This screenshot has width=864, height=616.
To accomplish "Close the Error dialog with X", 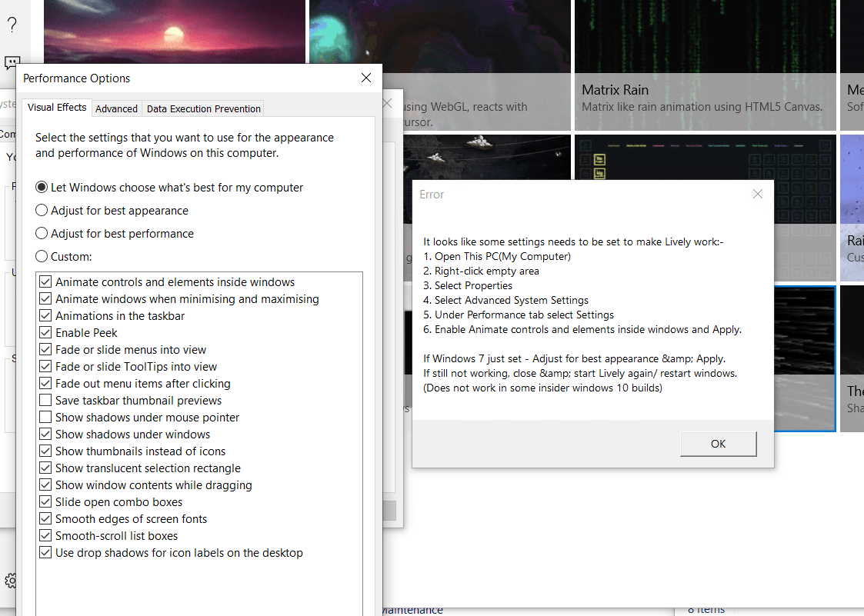I will pyautogui.click(x=757, y=195).
